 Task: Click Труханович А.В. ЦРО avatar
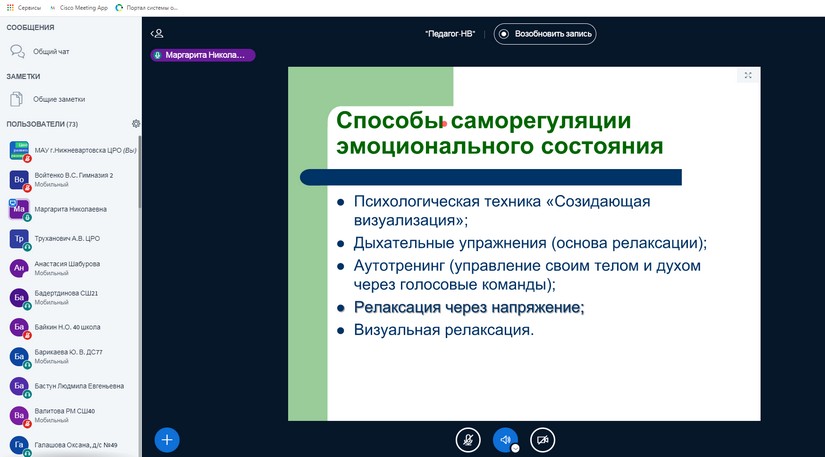[19, 239]
